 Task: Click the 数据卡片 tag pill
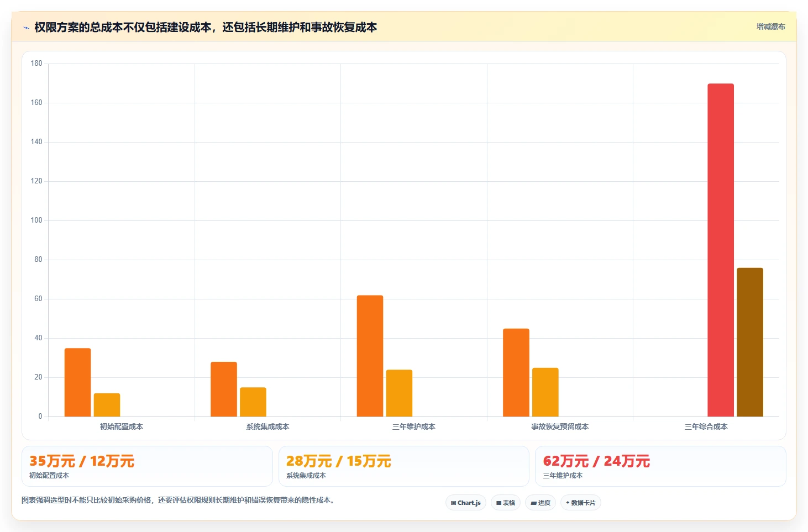[x=581, y=503]
